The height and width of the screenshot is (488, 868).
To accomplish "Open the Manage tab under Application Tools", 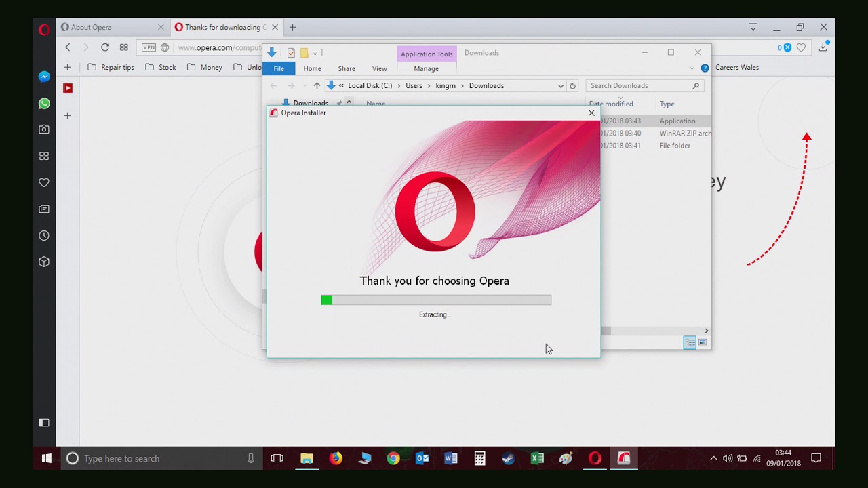I will tap(427, 68).
